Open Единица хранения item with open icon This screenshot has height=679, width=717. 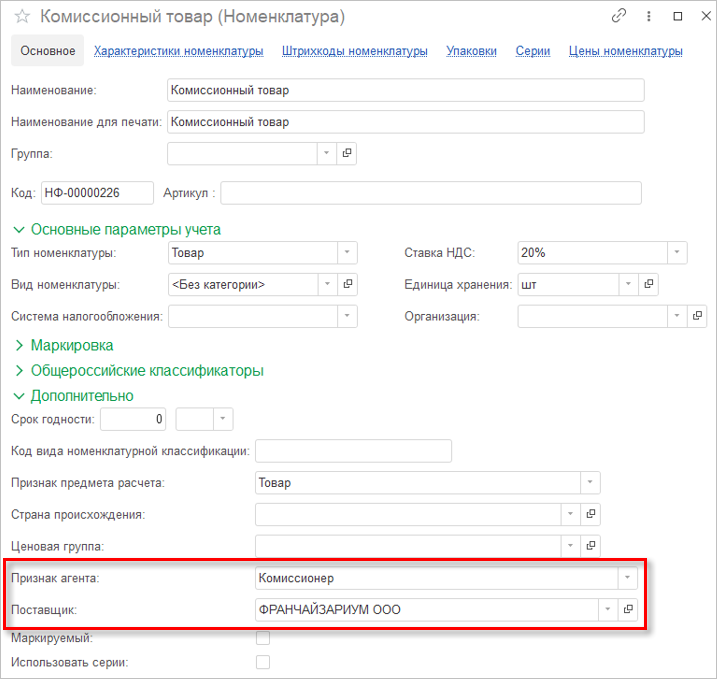648,284
